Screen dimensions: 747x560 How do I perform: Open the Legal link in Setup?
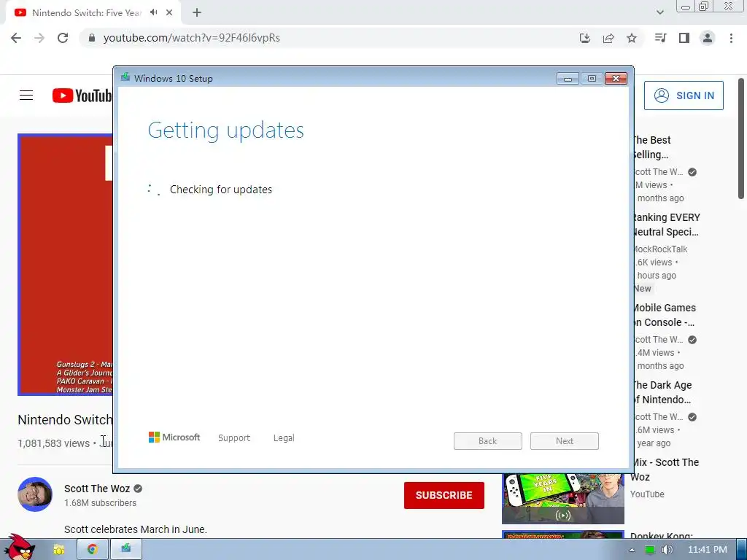284,438
